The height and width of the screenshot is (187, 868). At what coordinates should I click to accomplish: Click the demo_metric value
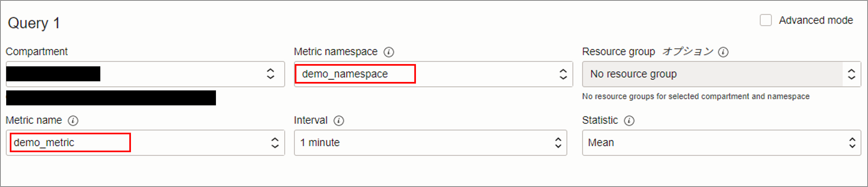click(x=44, y=142)
